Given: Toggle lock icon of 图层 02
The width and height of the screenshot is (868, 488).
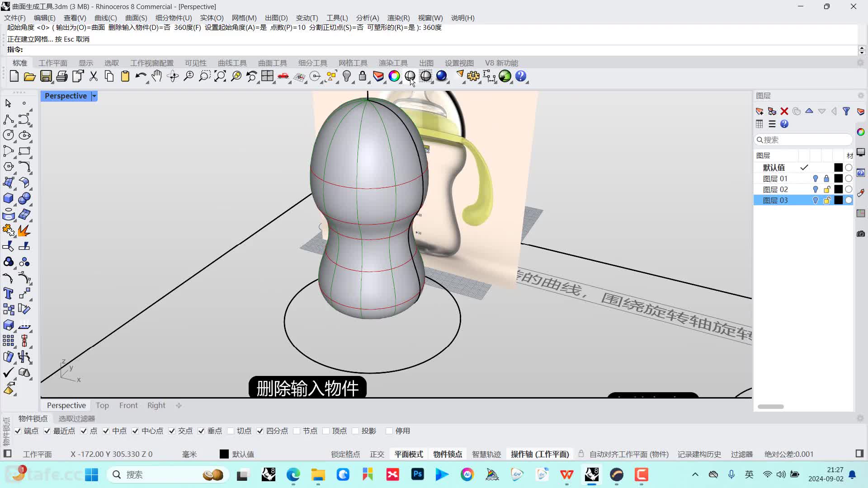Looking at the screenshot, I should tap(827, 189).
